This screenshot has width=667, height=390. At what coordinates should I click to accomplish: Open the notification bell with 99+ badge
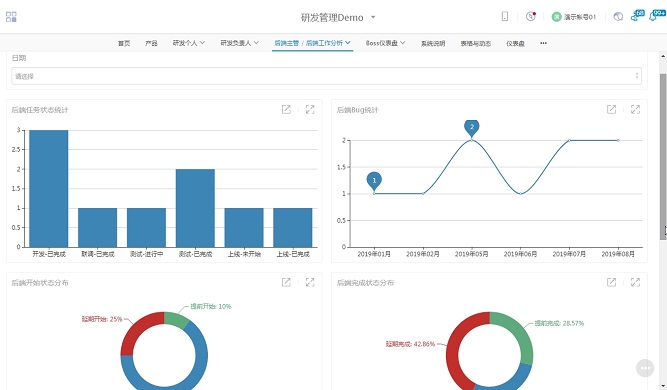pos(656,15)
